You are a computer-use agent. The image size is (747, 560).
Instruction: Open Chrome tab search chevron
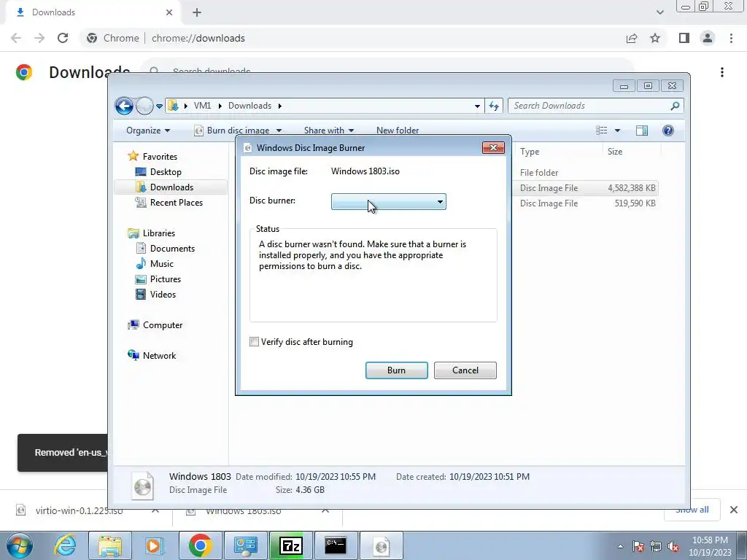[x=659, y=12]
